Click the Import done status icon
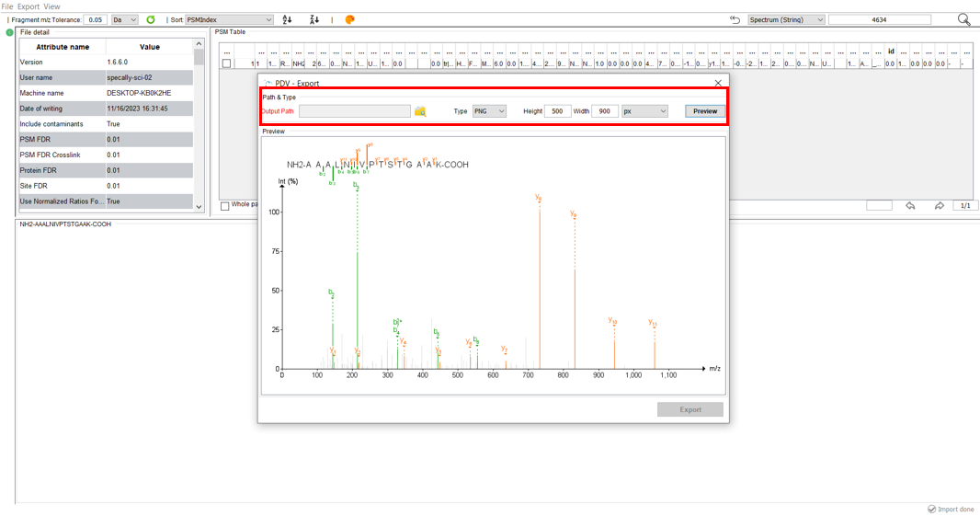This screenshot has height=516, width=980. (931, 510)
